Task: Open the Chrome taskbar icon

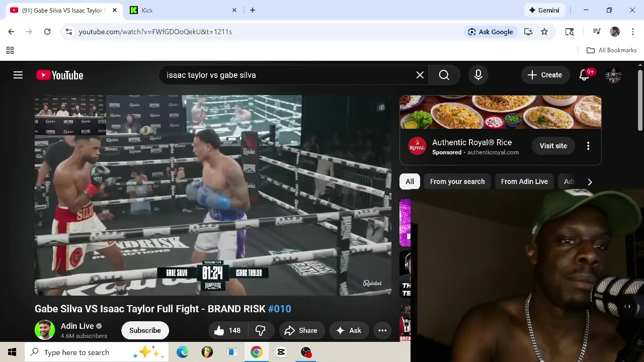Action: coord(256,352)
